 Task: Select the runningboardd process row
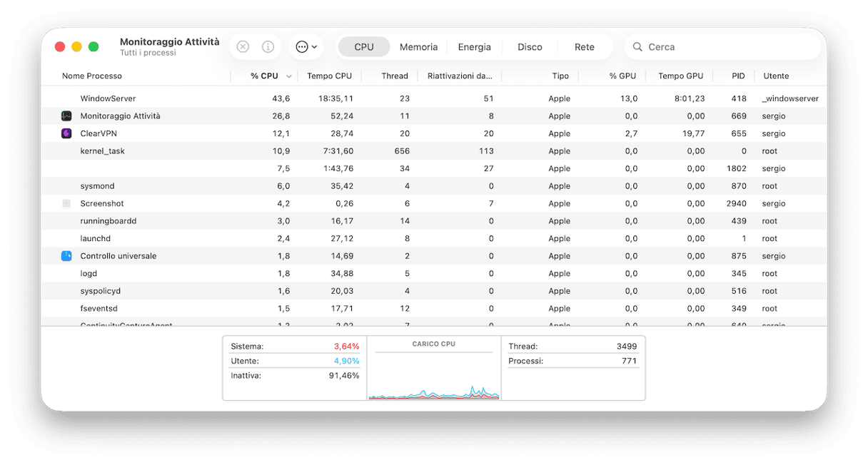pos(434,221)
